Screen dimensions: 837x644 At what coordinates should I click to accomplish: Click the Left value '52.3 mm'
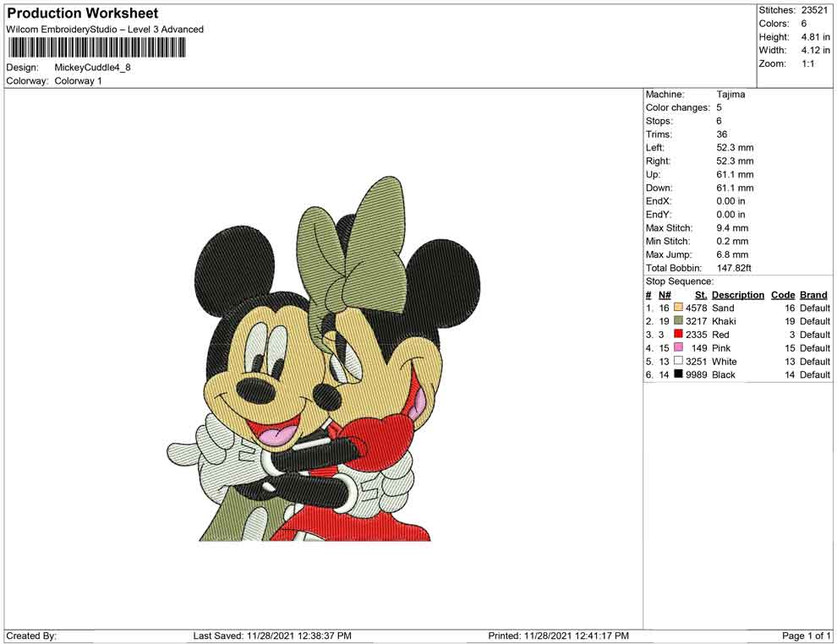click(x=735, y=147)
